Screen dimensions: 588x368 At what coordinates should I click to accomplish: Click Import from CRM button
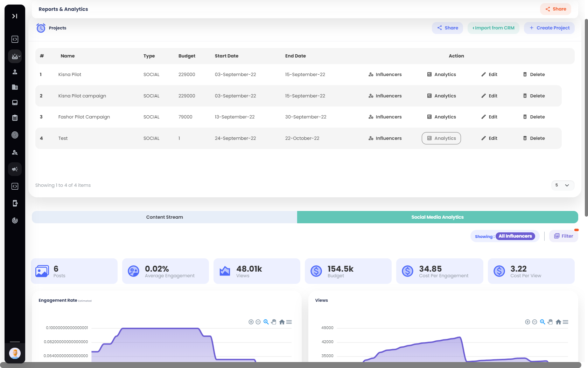tap(493, 28)
